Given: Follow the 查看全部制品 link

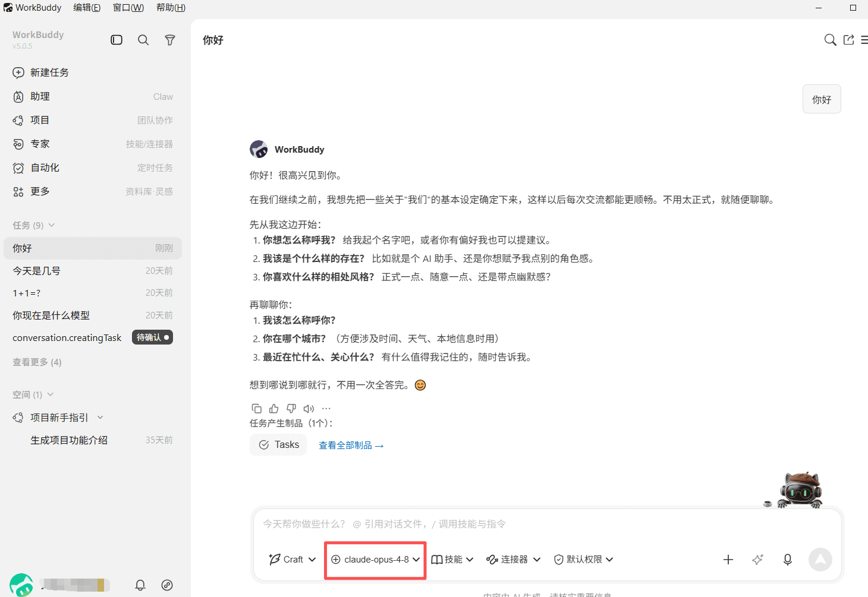Looking at the screenshot, I should (351, 445).
